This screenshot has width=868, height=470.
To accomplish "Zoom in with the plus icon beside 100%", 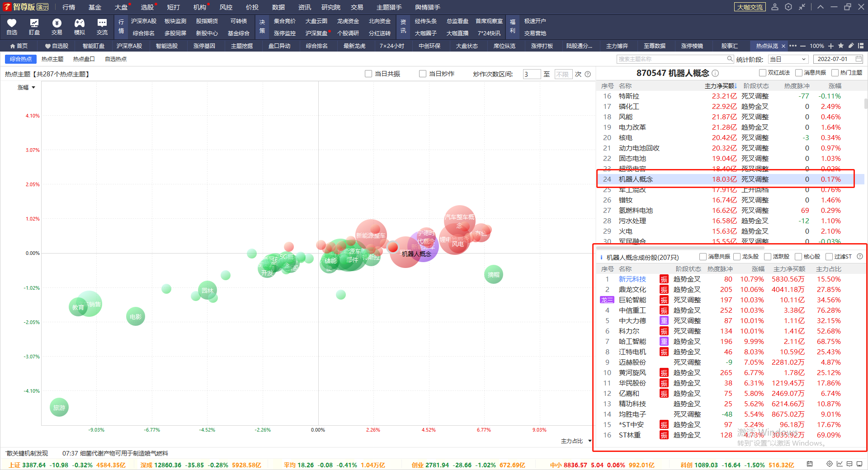I will [x=831, y=46].
